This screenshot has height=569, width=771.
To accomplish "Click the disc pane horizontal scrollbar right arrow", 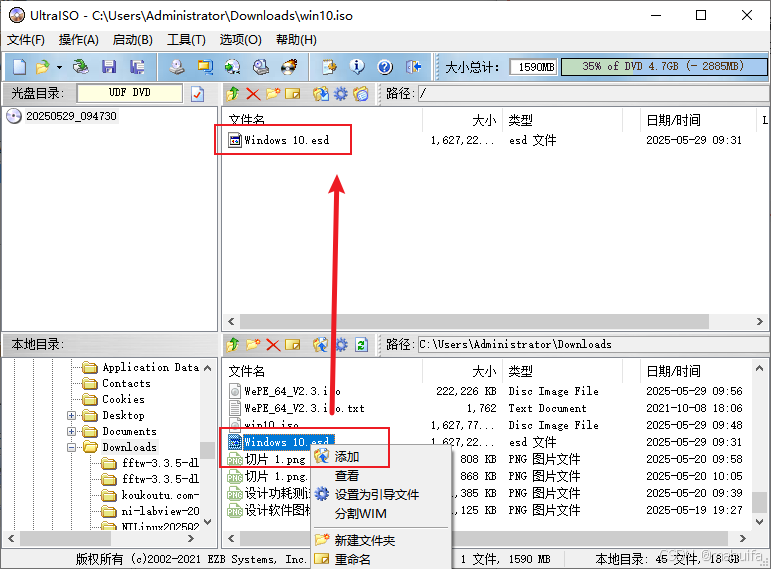I will pos(759,322).
